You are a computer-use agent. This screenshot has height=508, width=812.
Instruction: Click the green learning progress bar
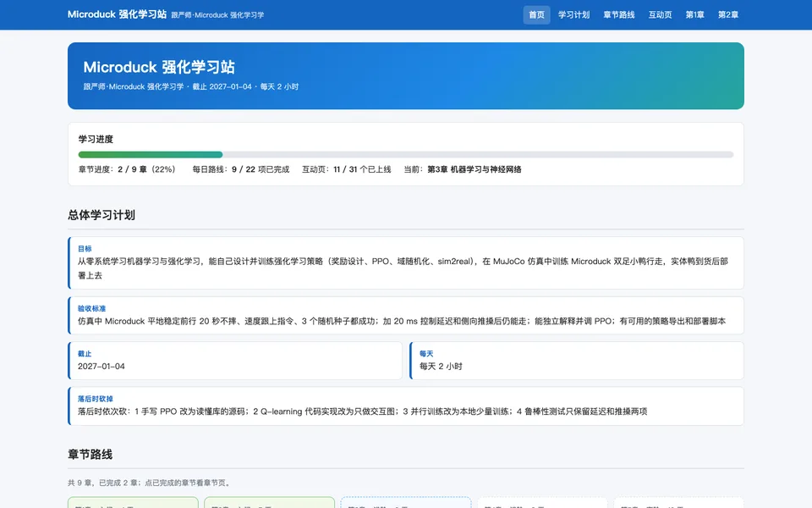pos(151,154)
